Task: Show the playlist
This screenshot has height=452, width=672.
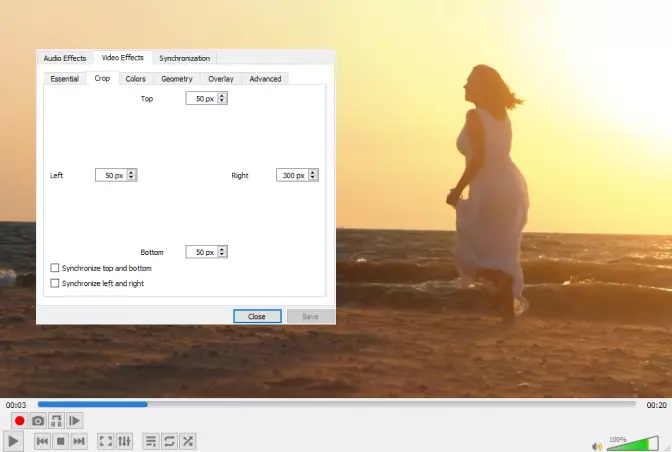Action: (151, 441)
